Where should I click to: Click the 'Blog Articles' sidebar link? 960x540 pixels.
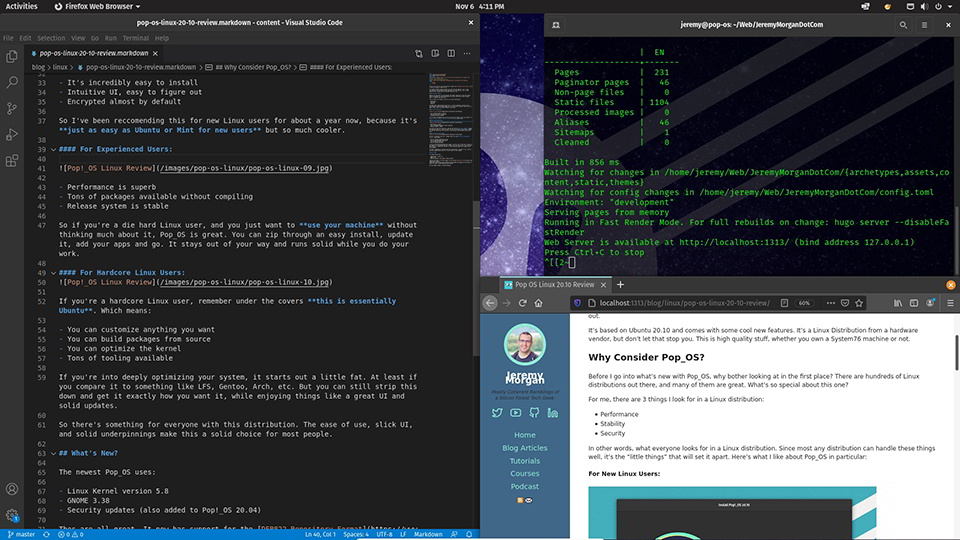point(525,448)
